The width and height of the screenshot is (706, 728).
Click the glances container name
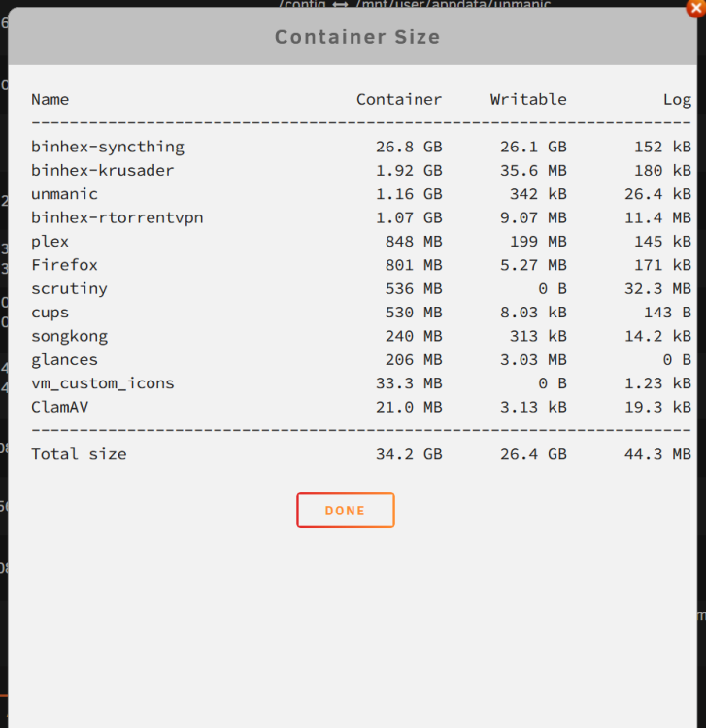point(64,360)
